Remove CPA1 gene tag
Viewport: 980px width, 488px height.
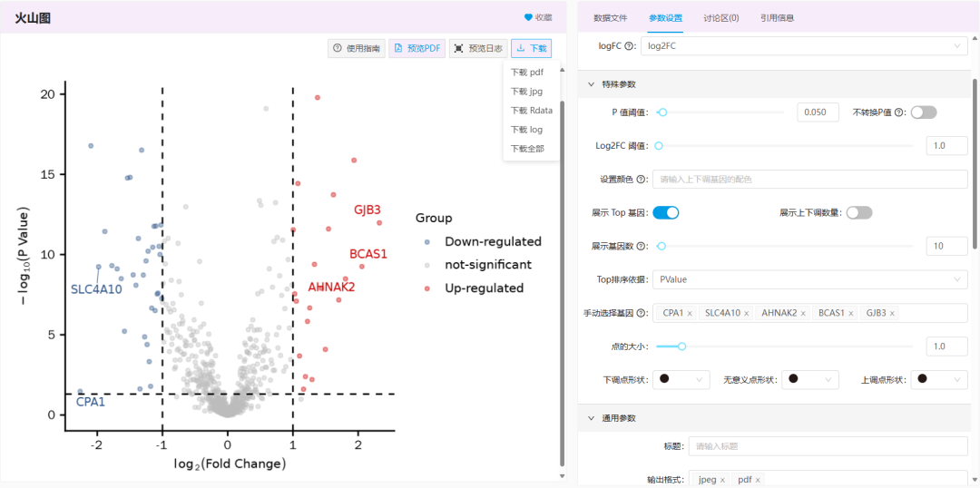point(690,313)
